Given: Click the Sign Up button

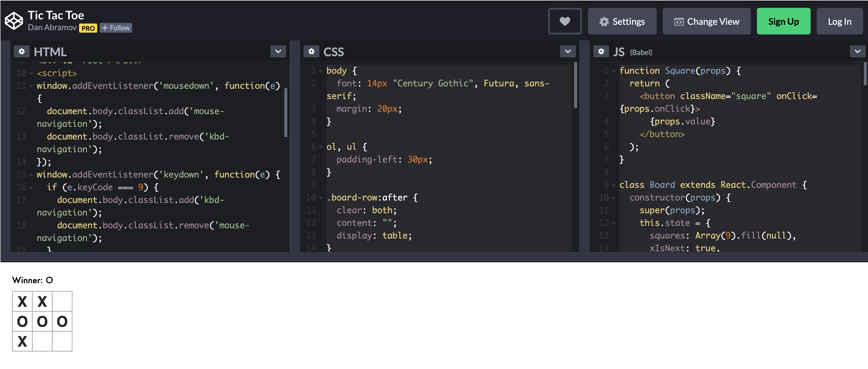Looking at the screenshot, I should [x=783, y=21].
